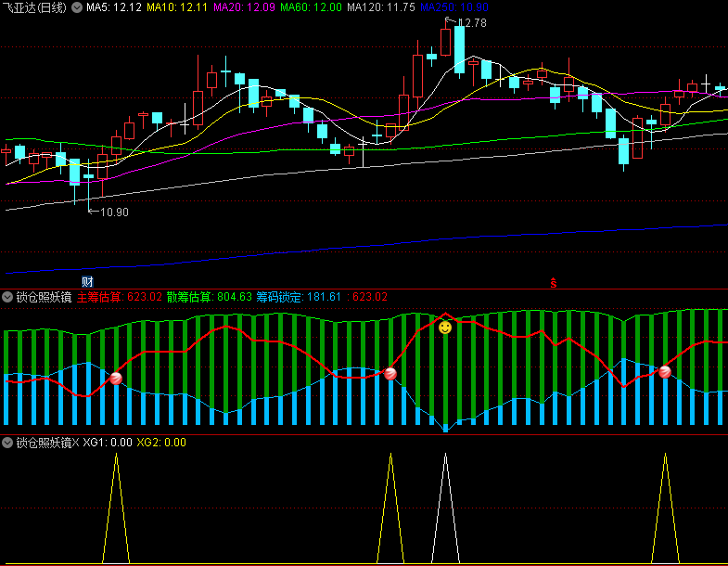The height and width of the screenshot is (566, 728).
Task: Click the 10.90 low price label
Action: click(114, 212)
